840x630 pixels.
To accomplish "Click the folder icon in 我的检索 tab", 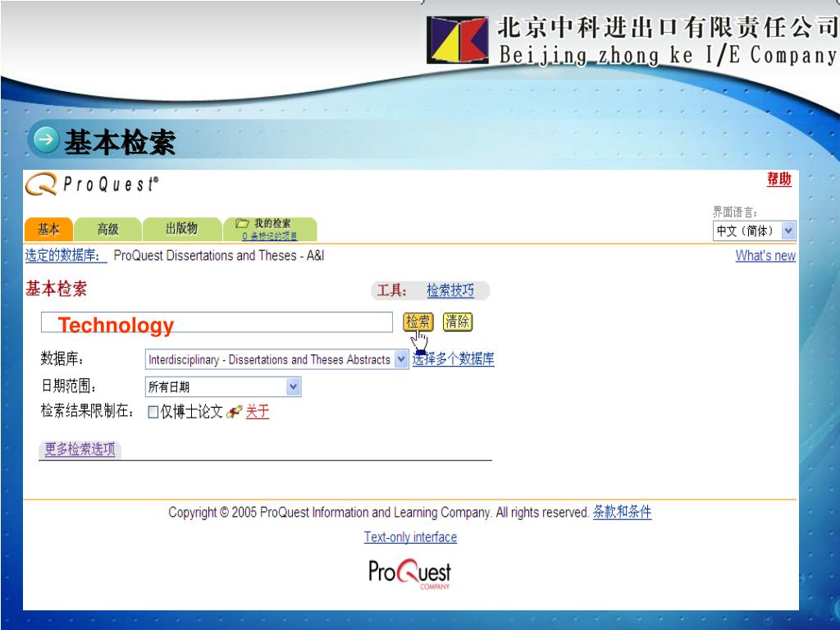I will [243, 223].
